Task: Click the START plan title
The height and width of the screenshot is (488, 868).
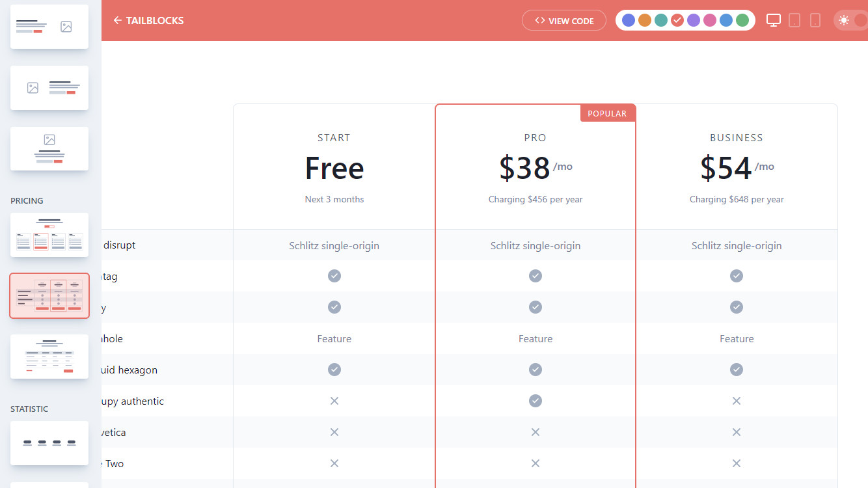Action: [334, 138]
